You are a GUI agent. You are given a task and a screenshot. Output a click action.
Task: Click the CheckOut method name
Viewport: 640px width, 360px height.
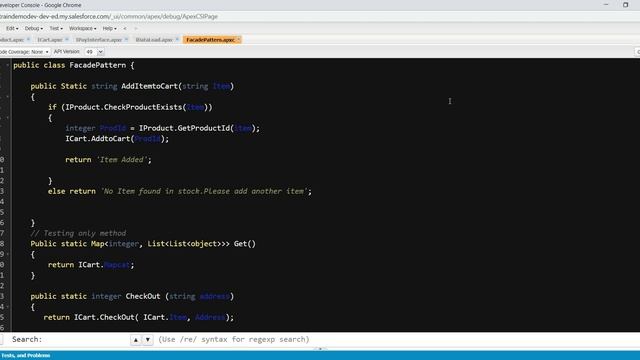click(x=143, y=296)
